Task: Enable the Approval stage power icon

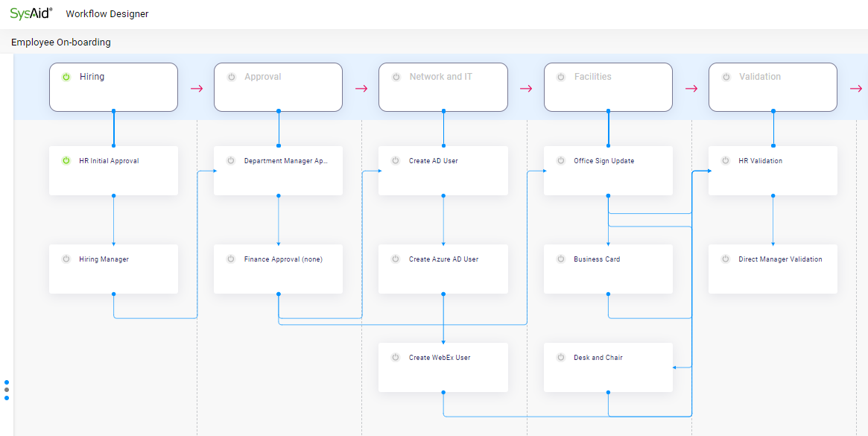Action: pyautogui.click(x=231, y=77)
